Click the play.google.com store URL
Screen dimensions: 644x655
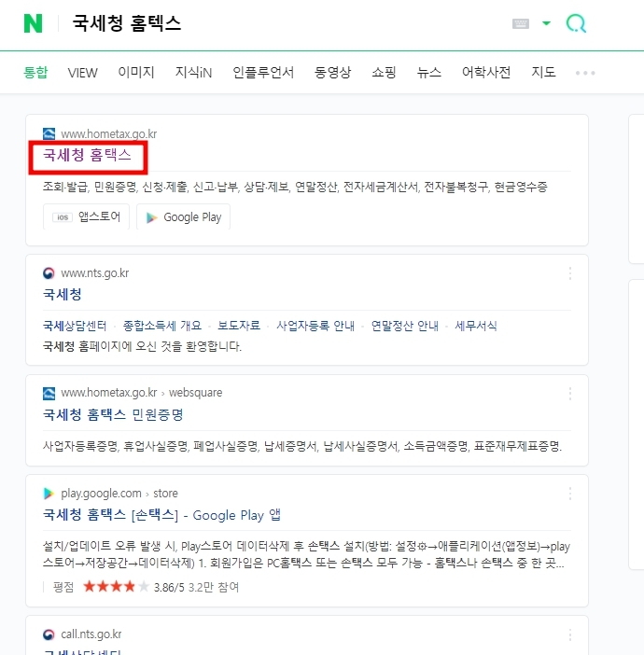[119, 494]
